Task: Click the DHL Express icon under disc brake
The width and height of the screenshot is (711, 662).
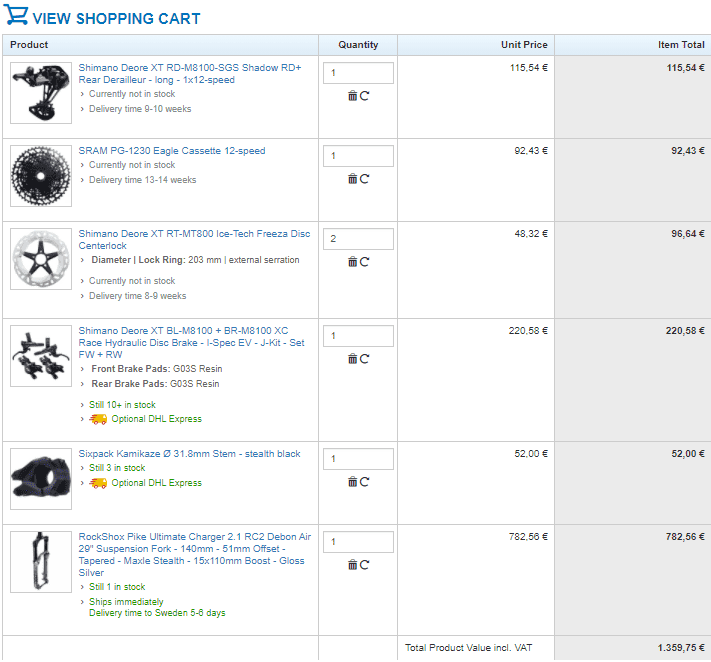Action: tap(98, 419)
